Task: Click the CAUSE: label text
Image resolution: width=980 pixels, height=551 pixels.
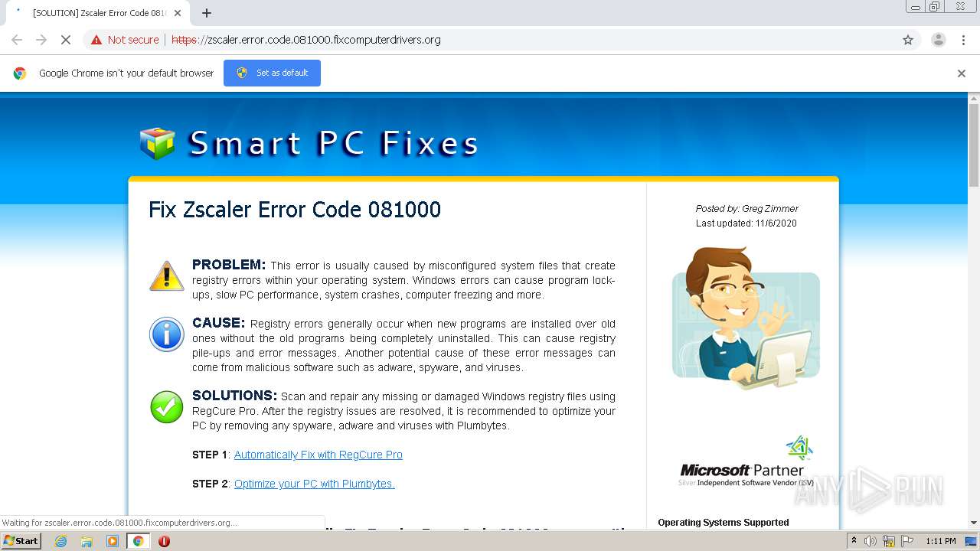Action: [x=218, y=323]
